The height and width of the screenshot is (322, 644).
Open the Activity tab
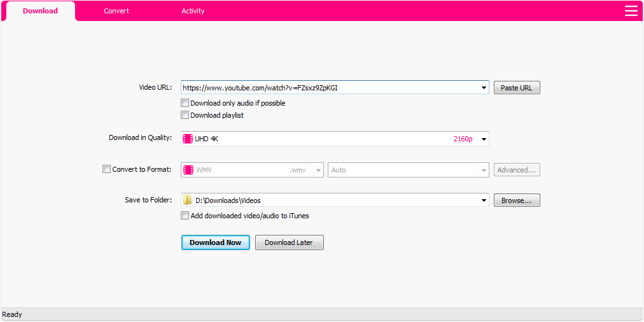[x=193, y=11]
